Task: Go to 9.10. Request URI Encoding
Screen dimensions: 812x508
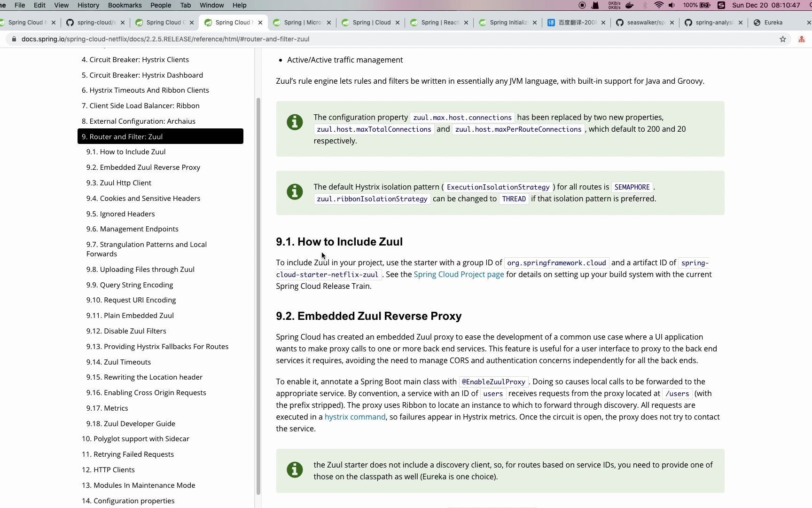Action: click(x=131, y=300)
